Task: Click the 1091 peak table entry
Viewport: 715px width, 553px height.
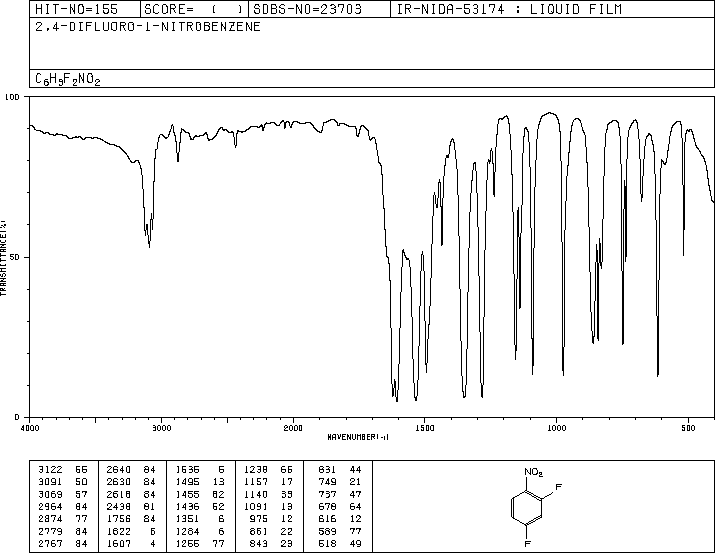Action: pos(269,506)
